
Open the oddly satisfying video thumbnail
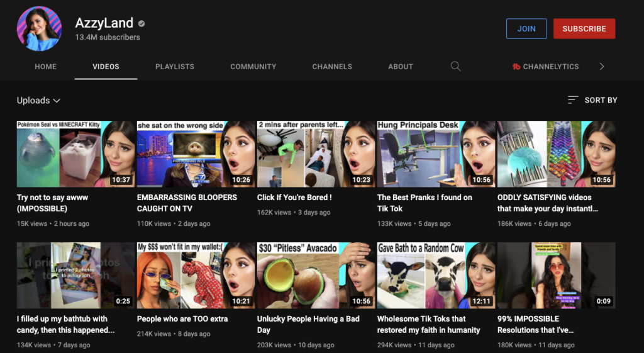pos(557,154)
